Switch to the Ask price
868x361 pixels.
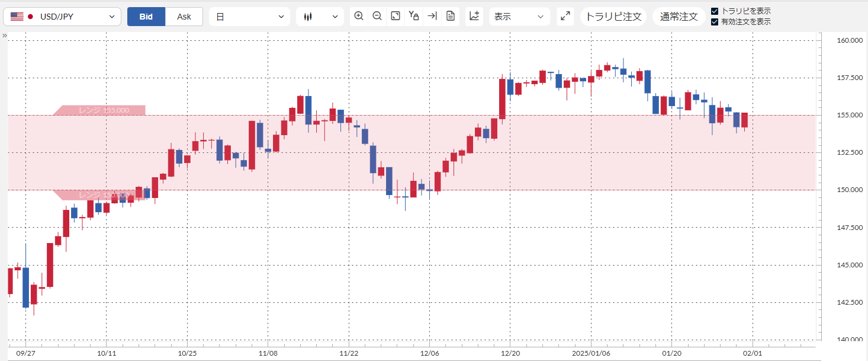tap(184, 17)
